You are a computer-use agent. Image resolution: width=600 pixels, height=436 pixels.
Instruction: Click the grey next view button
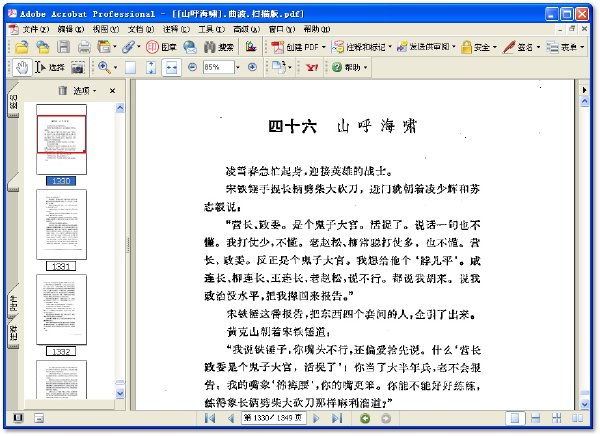[386, 418]
